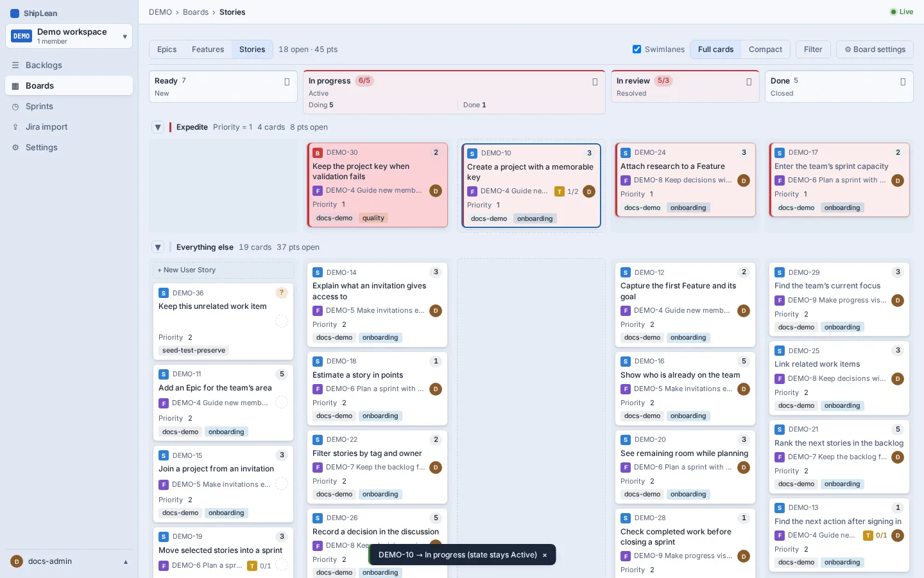Click the bug type icon on DEMO-30

[x=318, y=153]
